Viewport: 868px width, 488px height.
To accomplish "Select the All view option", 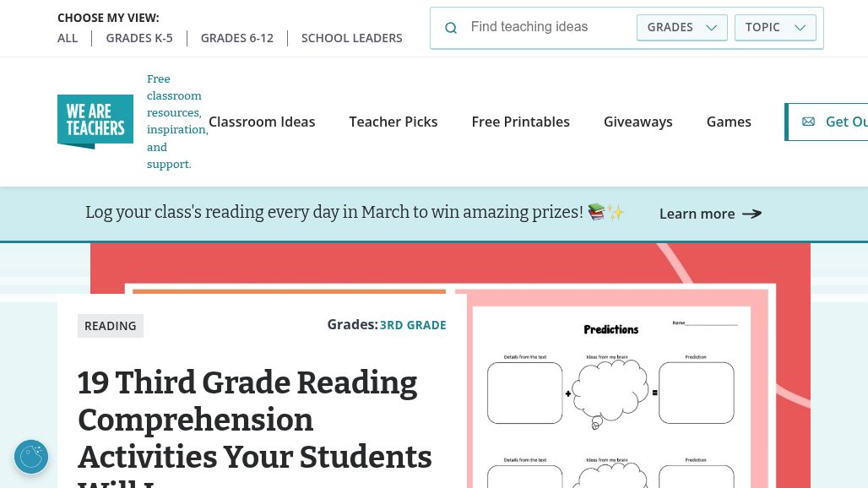I will [x=68, y=38].
